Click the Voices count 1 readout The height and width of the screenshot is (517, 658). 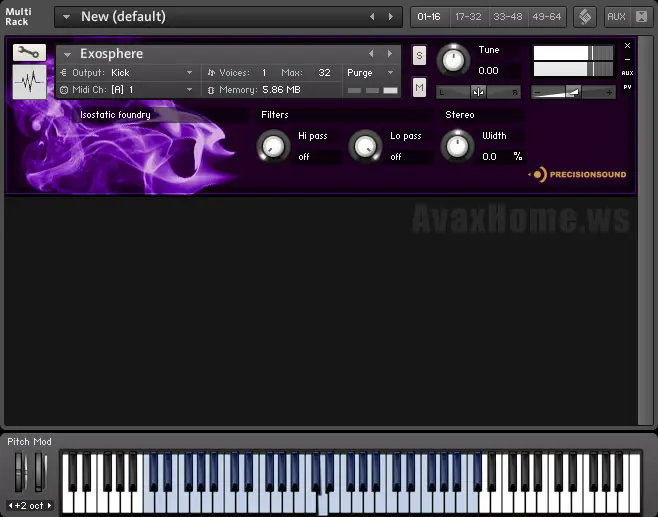264,73
